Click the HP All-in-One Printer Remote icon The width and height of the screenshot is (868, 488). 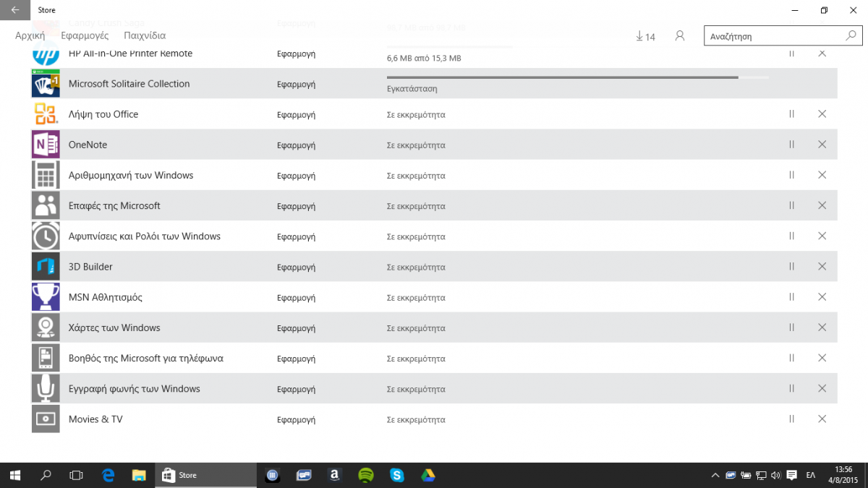coord(46,53)
